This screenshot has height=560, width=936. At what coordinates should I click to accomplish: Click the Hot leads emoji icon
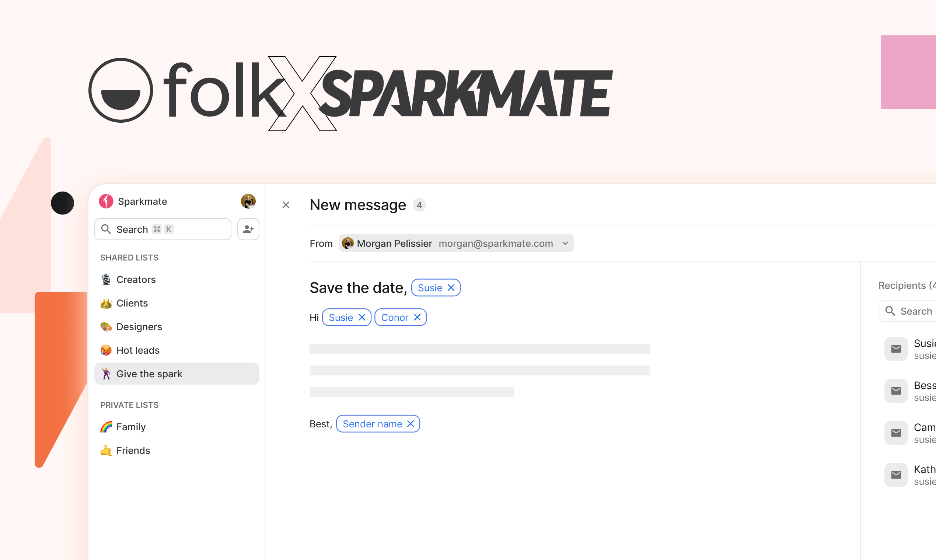106,350
